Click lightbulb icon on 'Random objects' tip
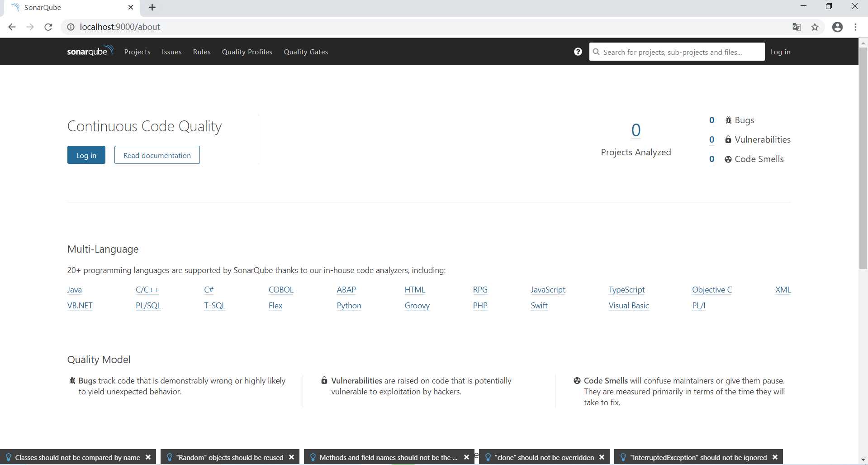868x465 pixels. pyautogui.click(x=169, y=457)
